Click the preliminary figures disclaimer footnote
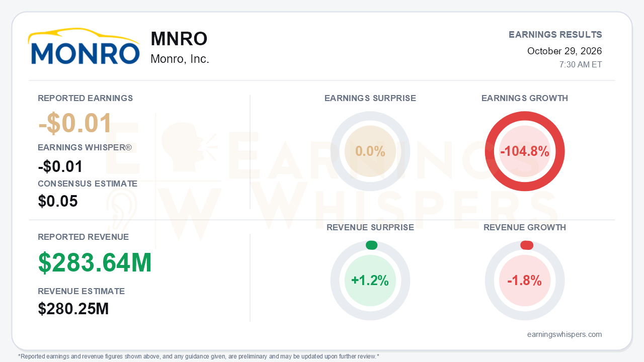Viewport: 644px width, 362px height. tap(199, 356)
